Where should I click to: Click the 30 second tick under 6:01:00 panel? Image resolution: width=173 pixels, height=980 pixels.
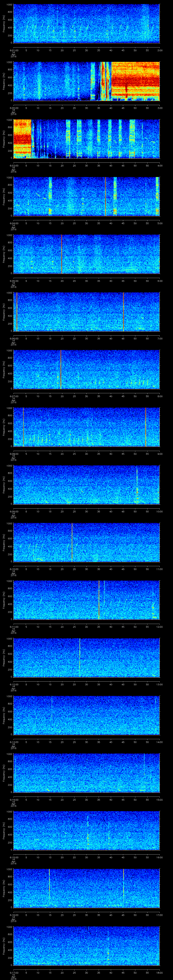tap(86, 50)
